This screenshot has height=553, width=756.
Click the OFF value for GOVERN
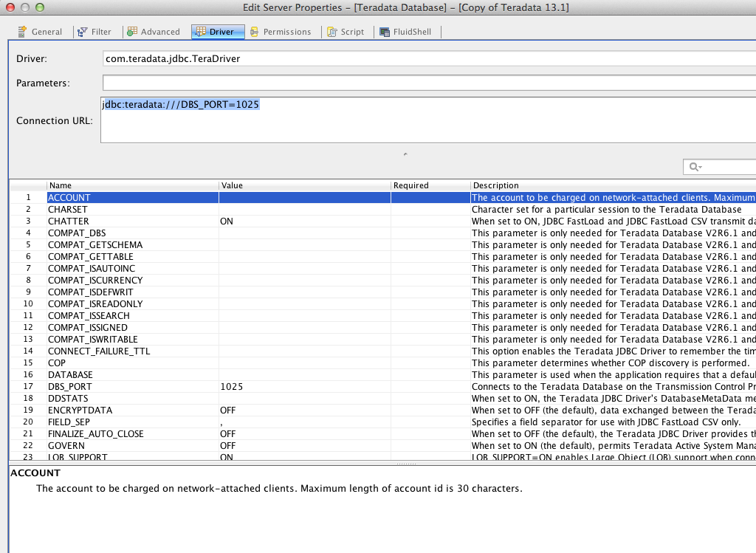(x=227, y=445)
